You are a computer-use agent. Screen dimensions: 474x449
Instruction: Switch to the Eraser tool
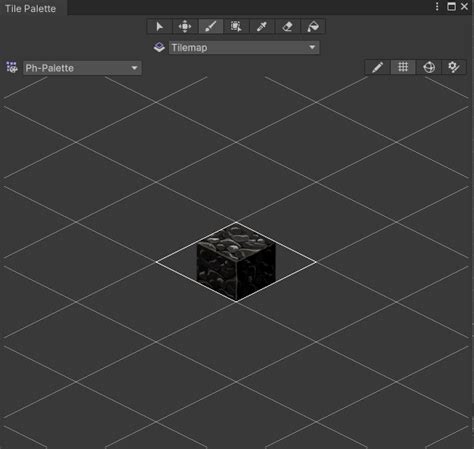[288, 26]
